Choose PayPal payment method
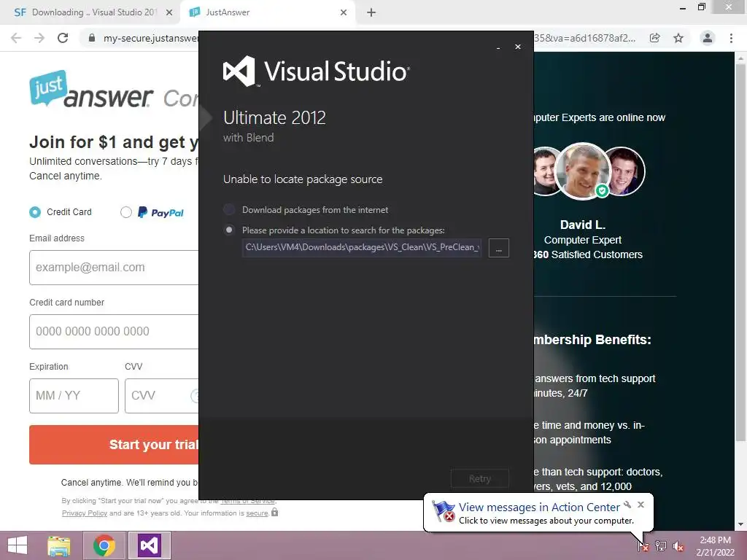This screenshot has height=560, width=747. [125, 212]
